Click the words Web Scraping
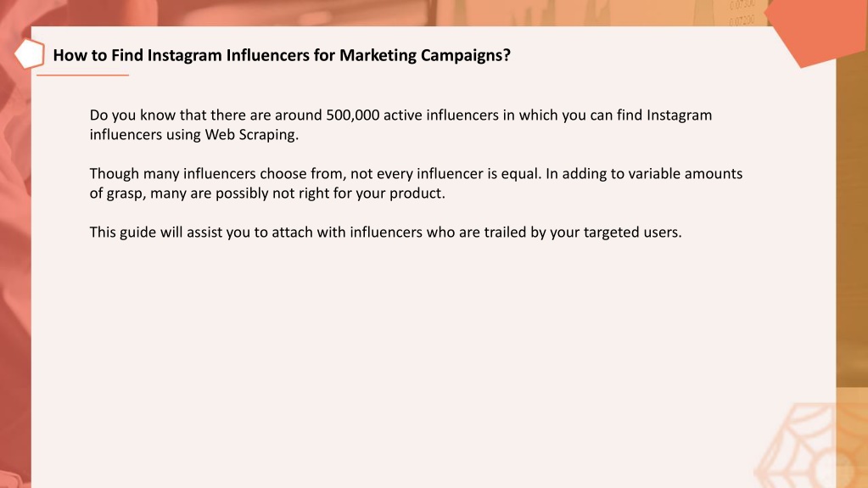868x488 pixels. pos(251,135)
